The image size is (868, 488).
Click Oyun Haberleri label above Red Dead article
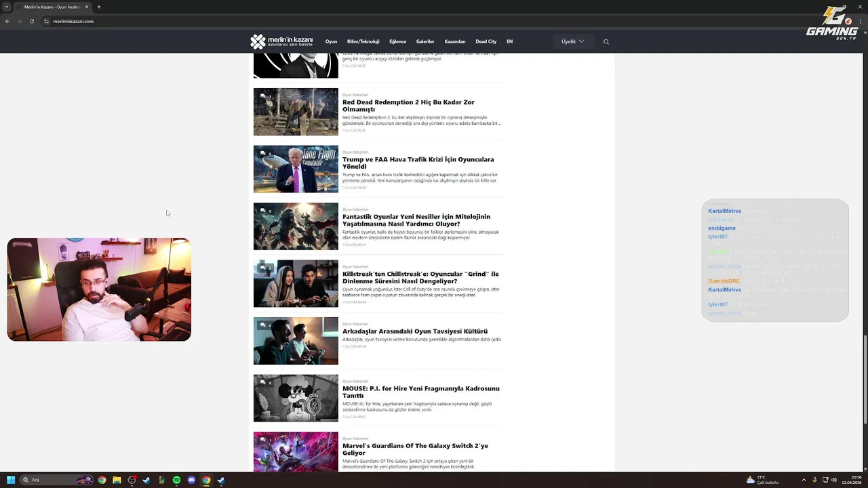click(355, 95)
